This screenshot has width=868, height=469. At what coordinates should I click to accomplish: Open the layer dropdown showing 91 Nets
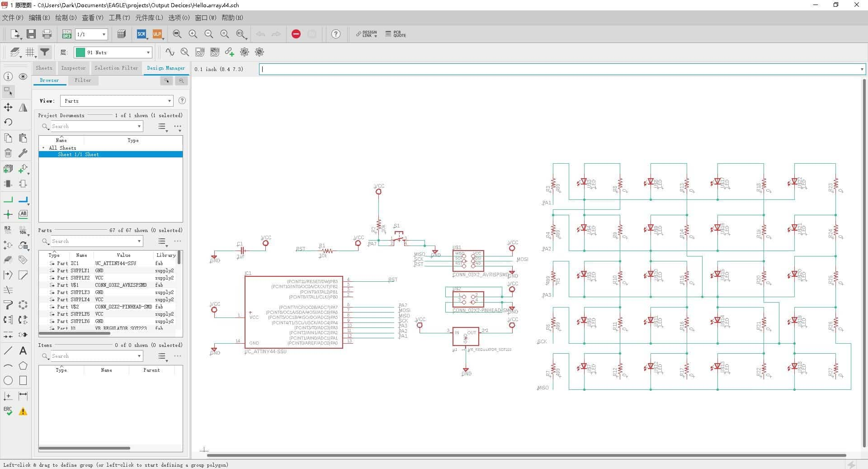[113, 52]
